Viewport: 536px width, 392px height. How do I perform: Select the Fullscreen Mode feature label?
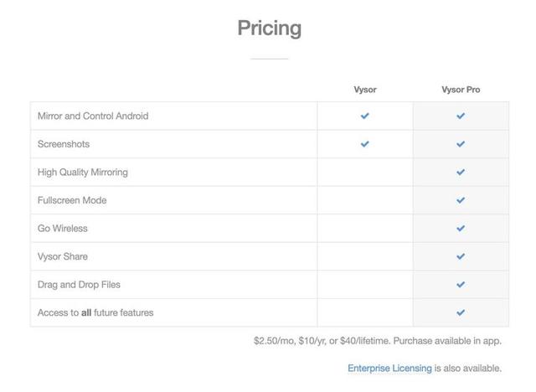click(x=72, y=200)
